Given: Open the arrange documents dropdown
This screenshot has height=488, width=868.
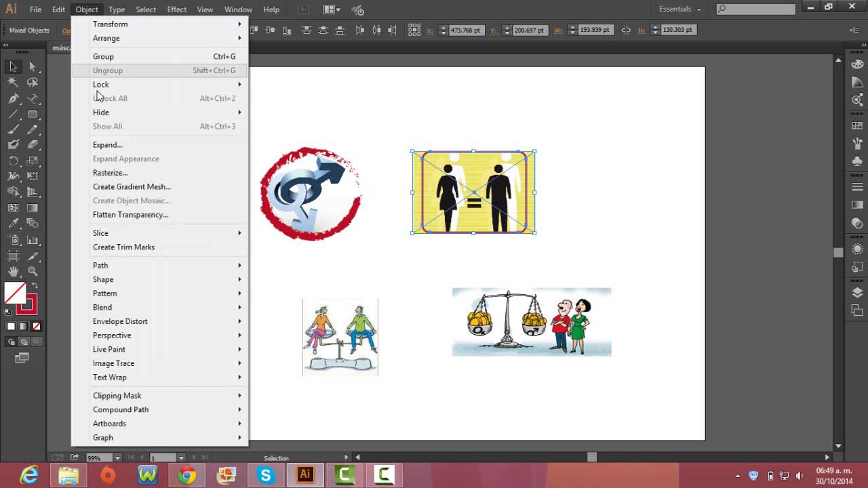Looking at the screenshot, I should [332, 9].
